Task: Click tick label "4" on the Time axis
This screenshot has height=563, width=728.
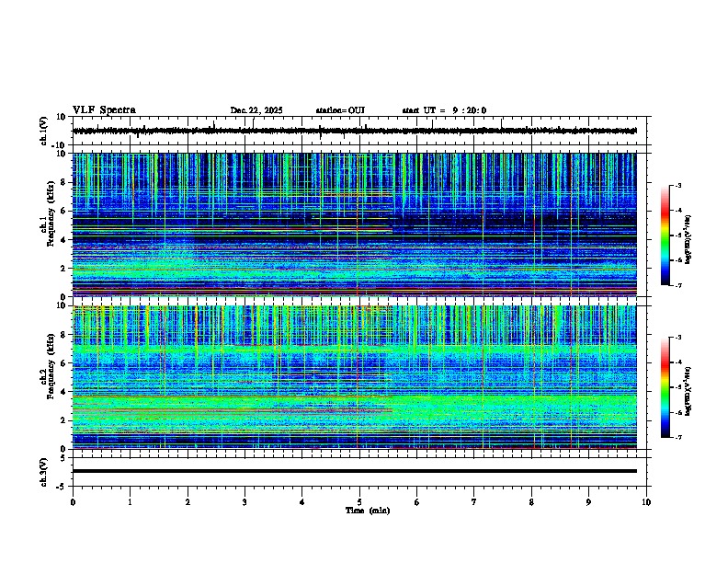Action: (x=302, y=502)
